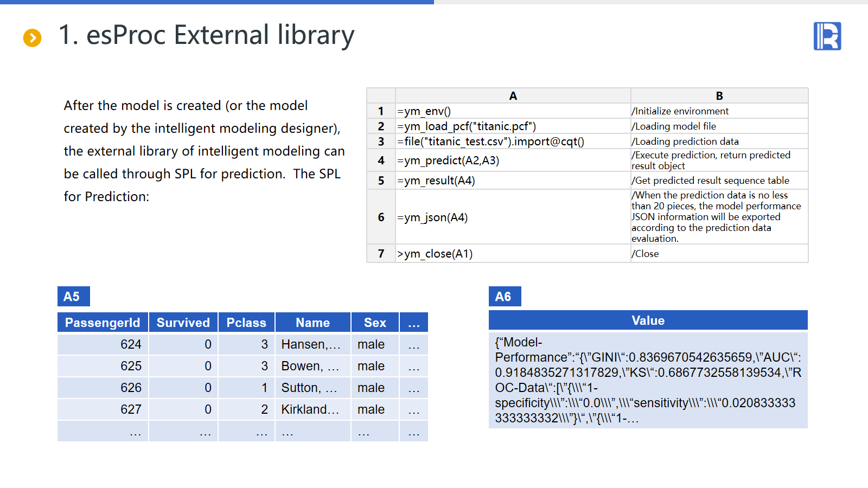
Task: Click the Pclass column header
Action: point(246,323)
